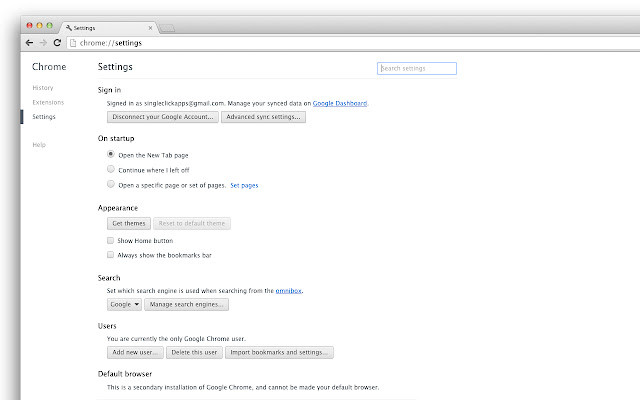Click Disconnect your Google Account button

coord(163,117)
